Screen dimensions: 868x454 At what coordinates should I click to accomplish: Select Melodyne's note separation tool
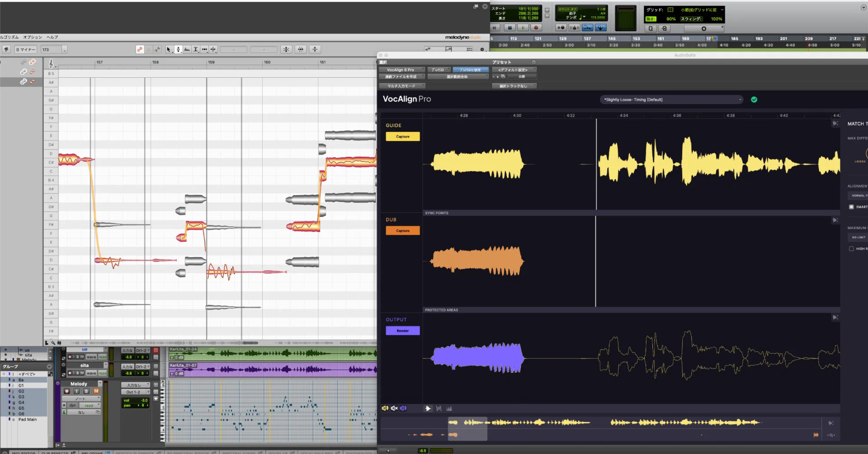coord(213,49)
